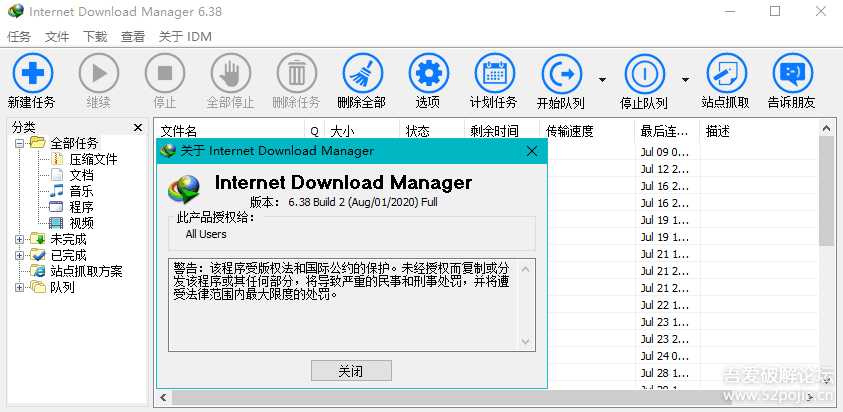Expand the 未完成 tree node
The image size is (843, 412).
tap(20, 239)
